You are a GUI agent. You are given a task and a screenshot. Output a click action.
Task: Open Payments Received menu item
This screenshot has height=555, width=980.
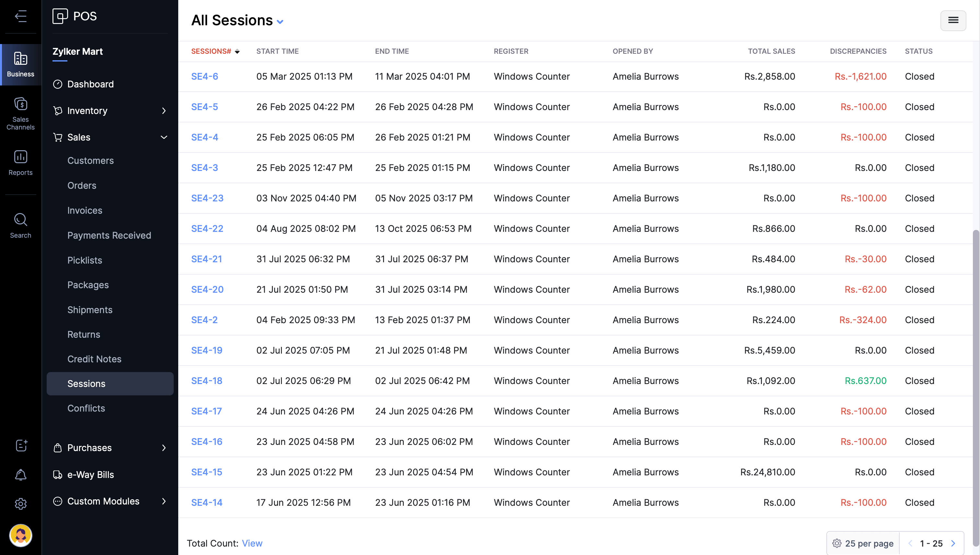coord(109,235)
